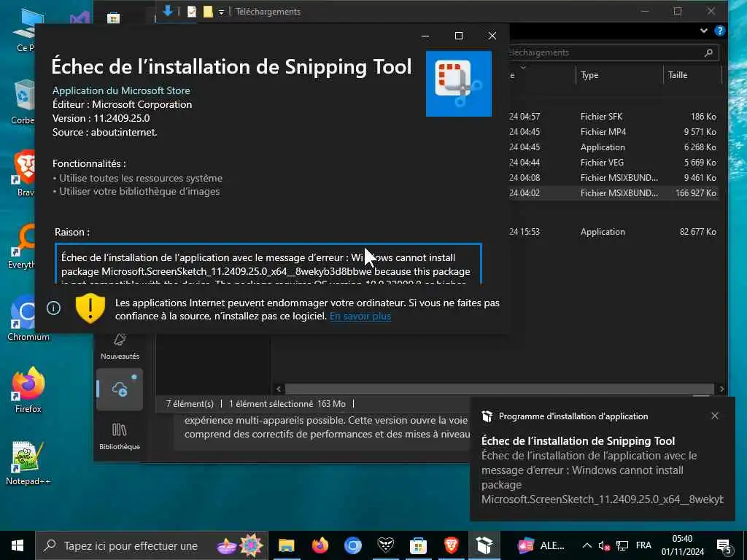Screen dimensions: 747x560
Task: Show hidden system tray icons
Action: (587, 545)
